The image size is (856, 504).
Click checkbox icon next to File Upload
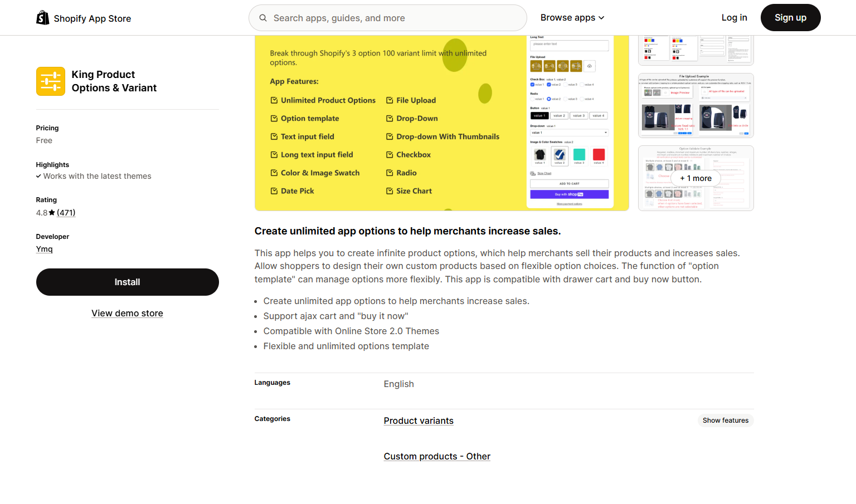390,100
